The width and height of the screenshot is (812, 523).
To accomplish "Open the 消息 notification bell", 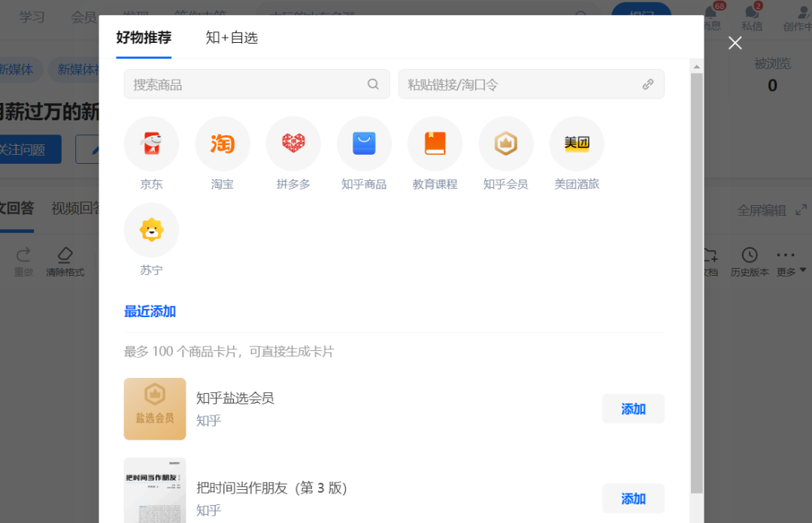I will pyautogui.click(x=711, y=12).
